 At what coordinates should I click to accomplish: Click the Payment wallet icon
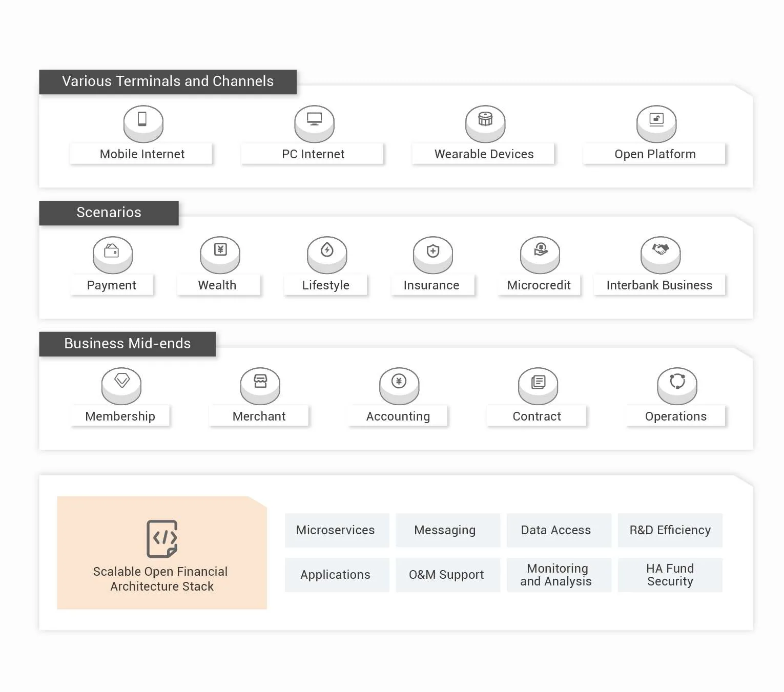point(112,251)
